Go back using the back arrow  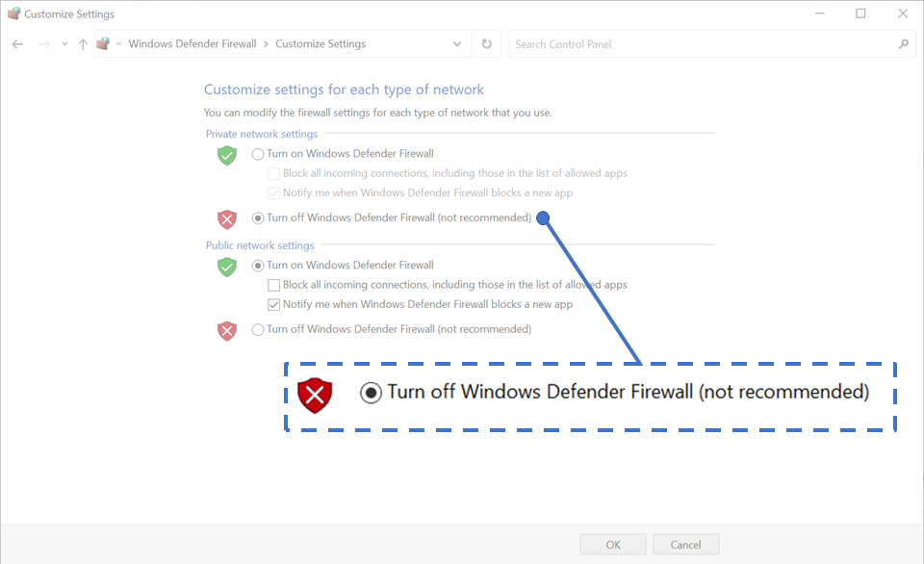(17, 44)
